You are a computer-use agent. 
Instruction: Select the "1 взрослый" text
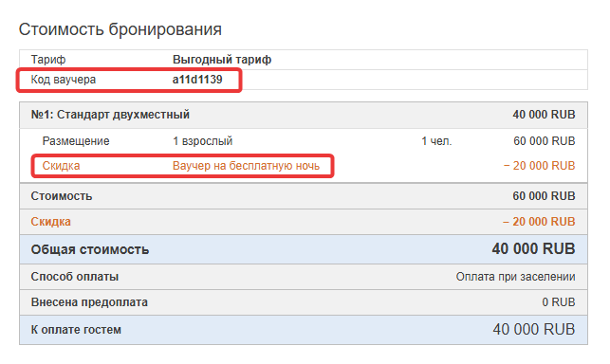(203, 141)
